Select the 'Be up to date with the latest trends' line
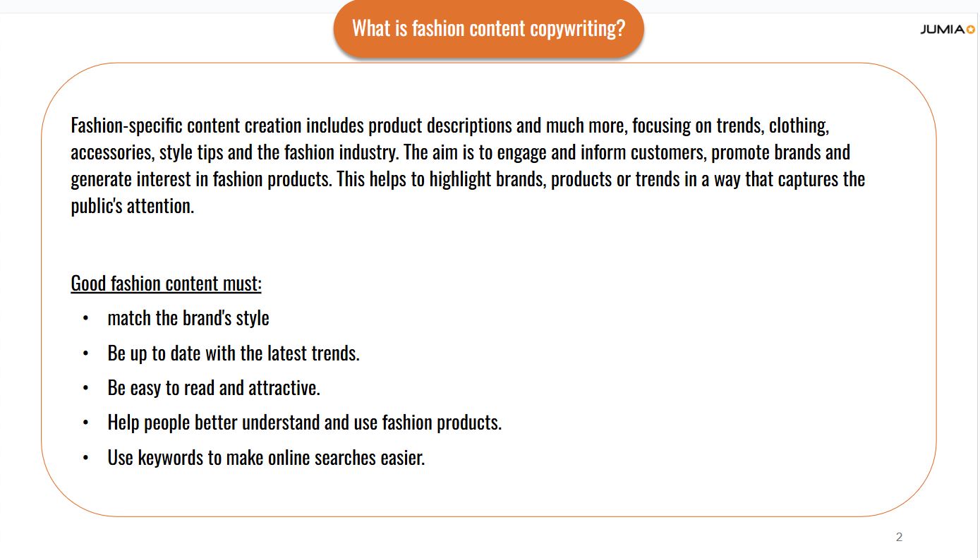 pyautogui.click(x=234, y=353)
